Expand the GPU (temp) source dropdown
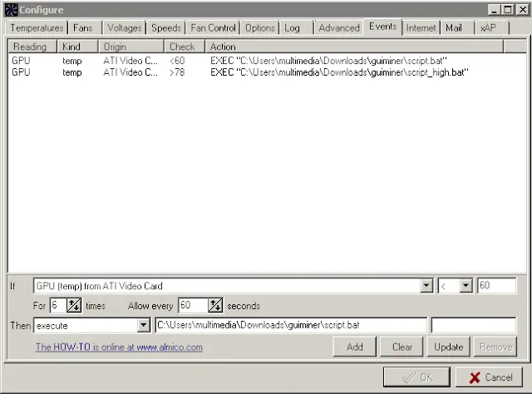 pyautogui.click(x=426, y=286)
